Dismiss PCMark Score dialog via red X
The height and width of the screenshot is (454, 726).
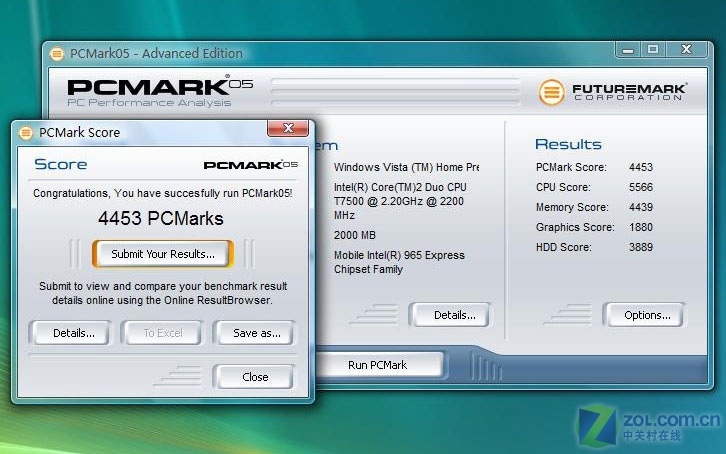coord(288,128)
